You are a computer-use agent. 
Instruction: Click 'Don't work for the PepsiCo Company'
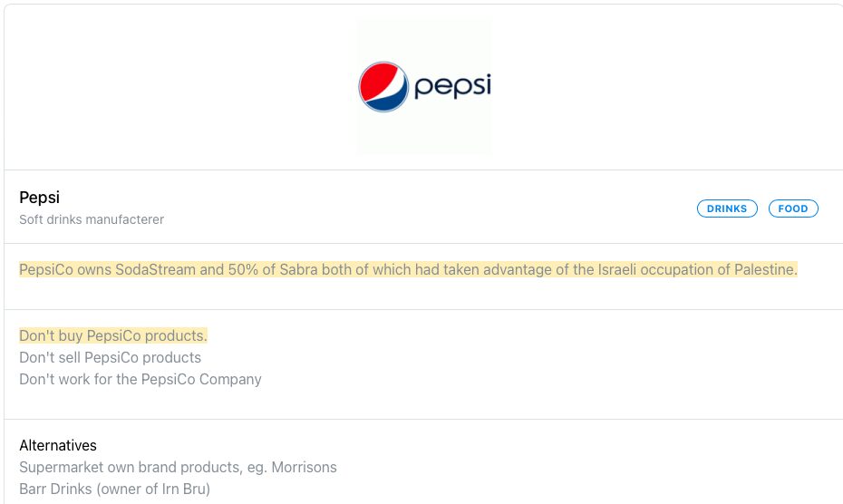point(140,379)
